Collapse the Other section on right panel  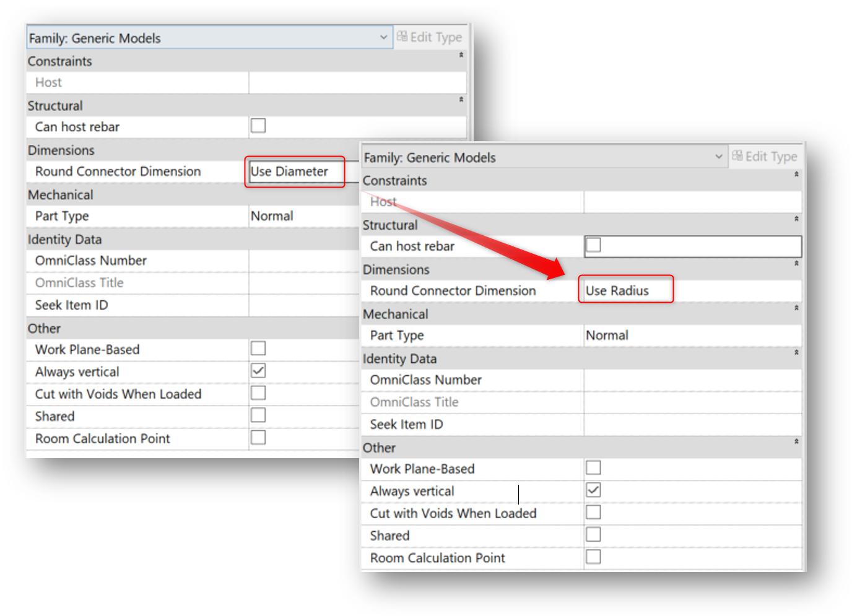tap(796, 441)
